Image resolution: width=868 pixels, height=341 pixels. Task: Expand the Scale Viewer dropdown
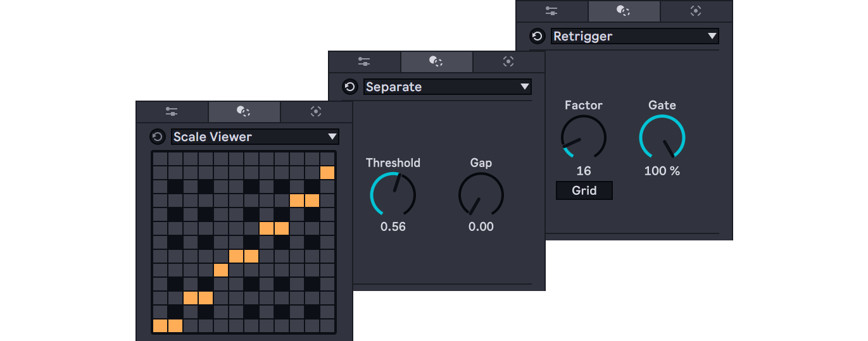click(255, 137)
